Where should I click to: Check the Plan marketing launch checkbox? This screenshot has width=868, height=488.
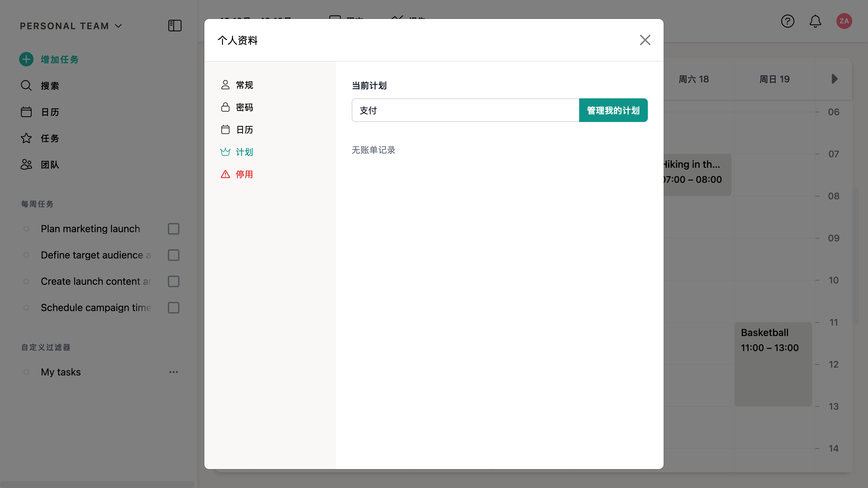[x=174, y=229]
